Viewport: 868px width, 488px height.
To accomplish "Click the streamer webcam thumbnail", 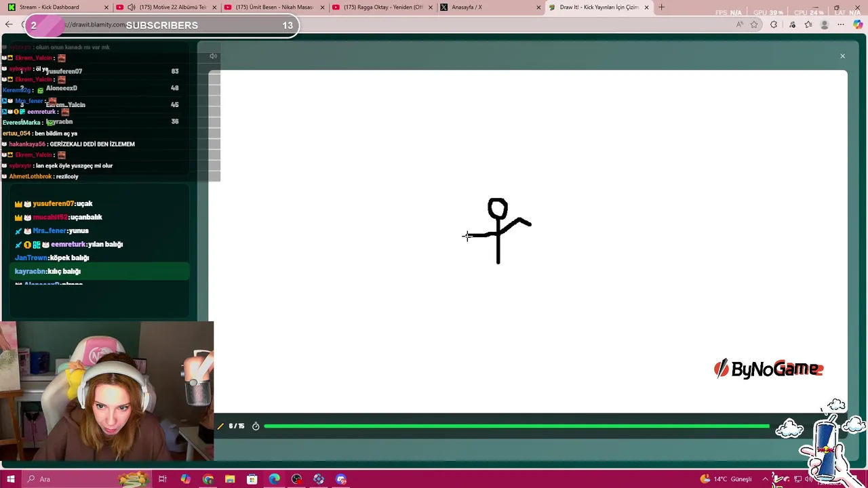I will pos(107,391).
